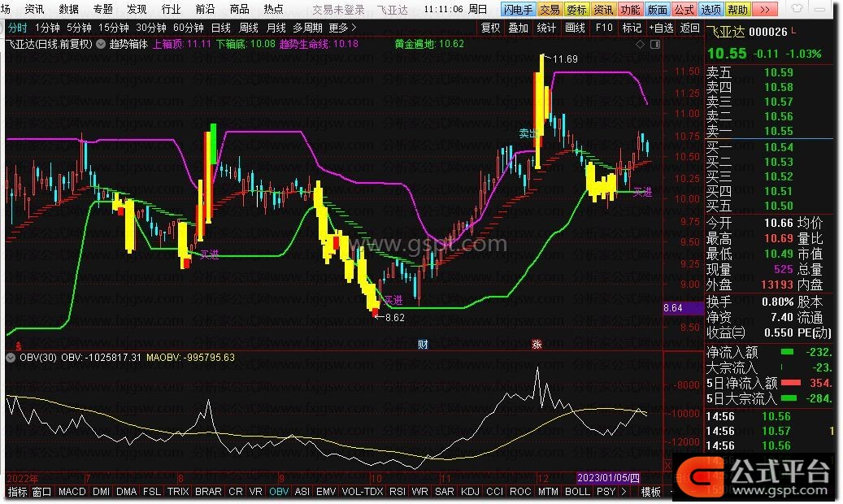Open the 热点 menu

[273, 9]
